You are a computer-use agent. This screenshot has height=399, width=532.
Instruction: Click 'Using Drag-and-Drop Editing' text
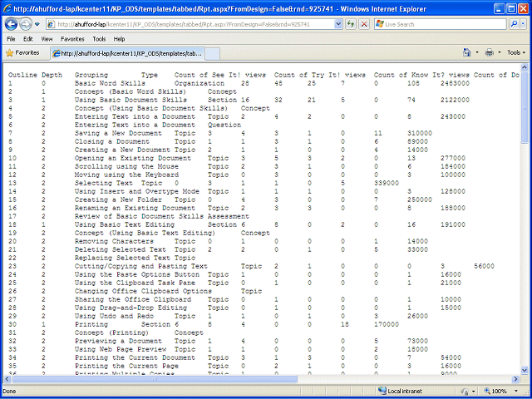(x=131, y=308)
